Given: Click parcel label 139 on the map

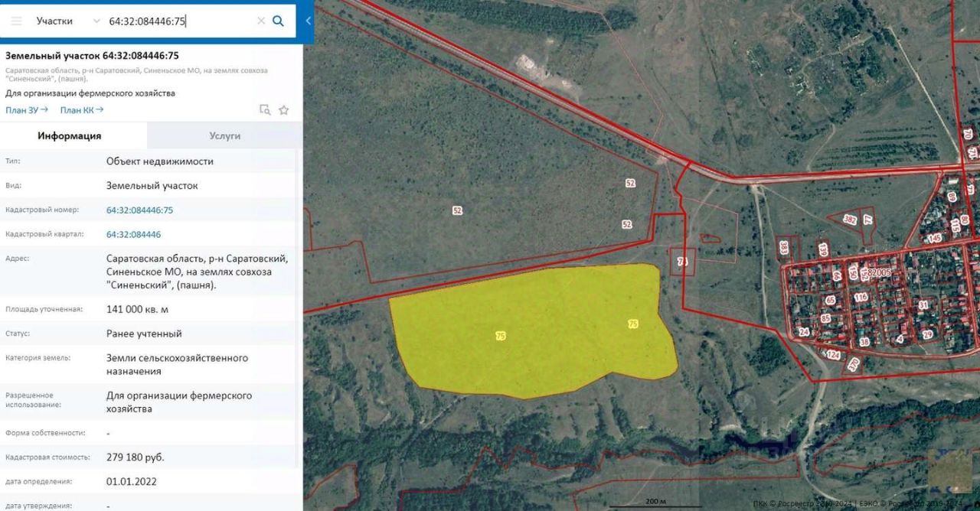Looking at the screenshot, I should 823,249.
